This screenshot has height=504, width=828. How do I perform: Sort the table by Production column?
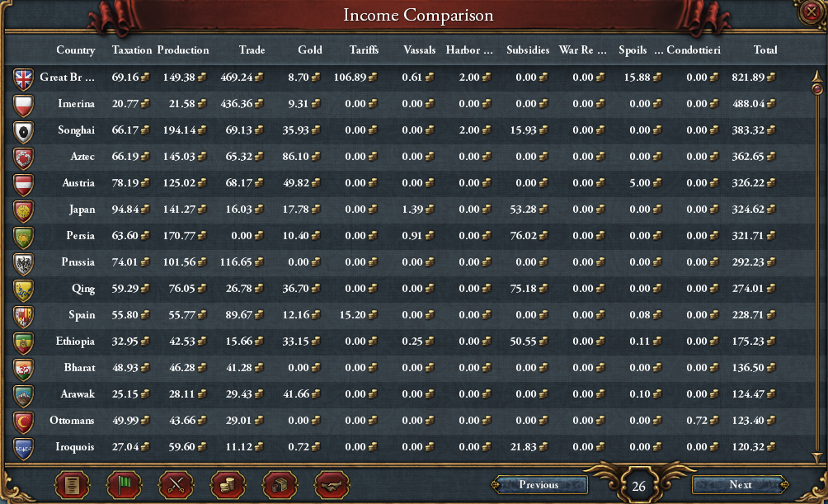click(x=183, y=49)
